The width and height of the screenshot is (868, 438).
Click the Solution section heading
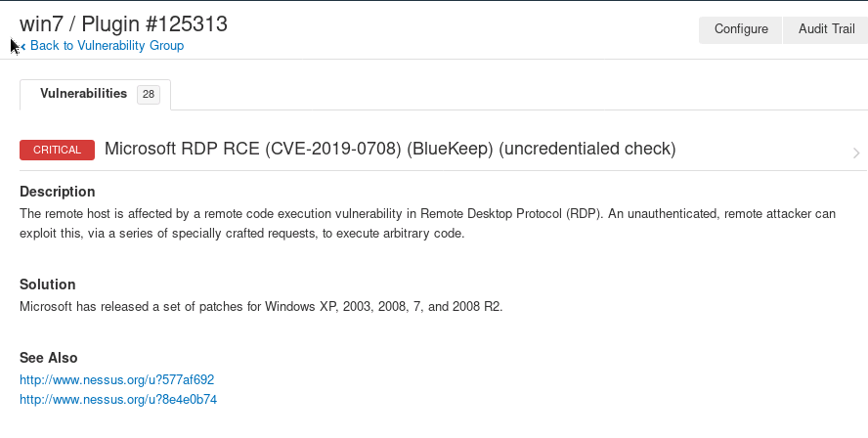coord(47,285)
